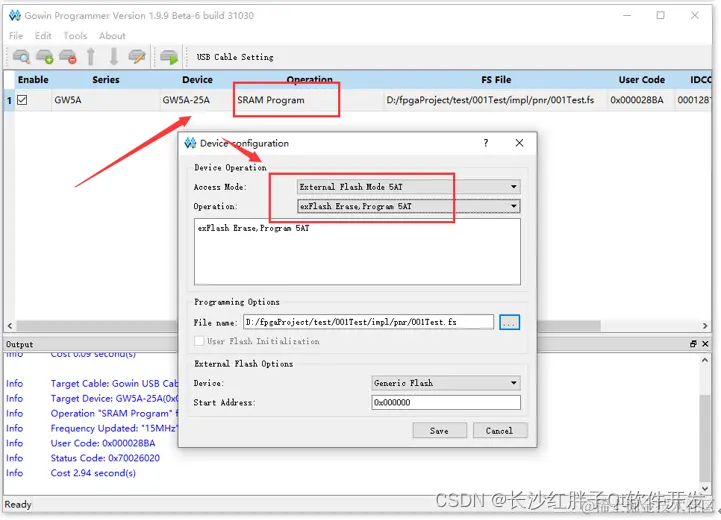Click the Device column header

197,80
